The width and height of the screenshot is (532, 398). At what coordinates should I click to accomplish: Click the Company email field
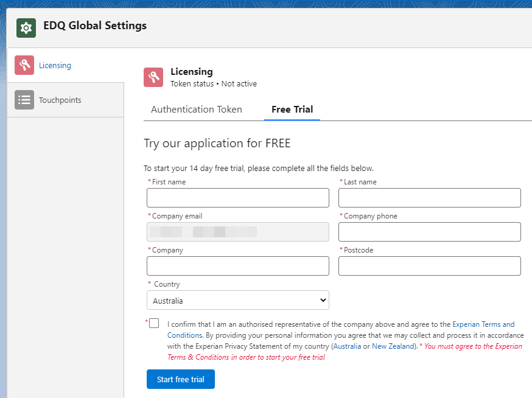pyautogui.click(x=238, y=232)
